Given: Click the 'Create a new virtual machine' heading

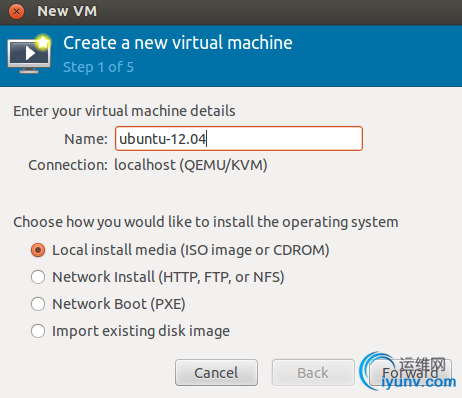Looking at the screenshot, I should pos(178,43).
